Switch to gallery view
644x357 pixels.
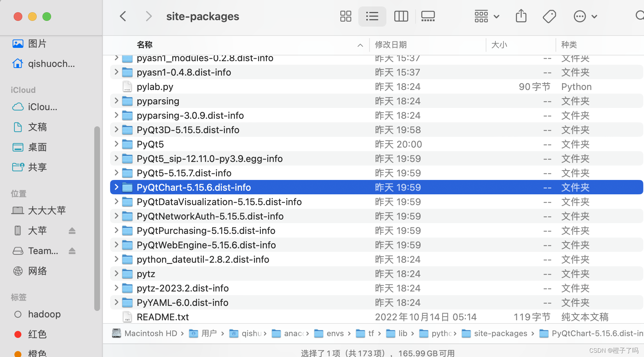428,16
